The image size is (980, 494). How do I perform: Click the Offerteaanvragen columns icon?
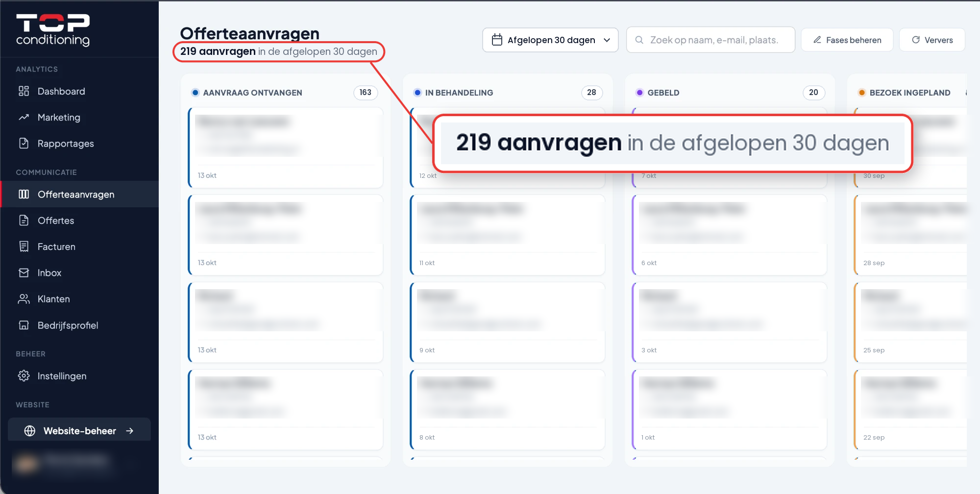pyautogui.click(x=24, y=194)
